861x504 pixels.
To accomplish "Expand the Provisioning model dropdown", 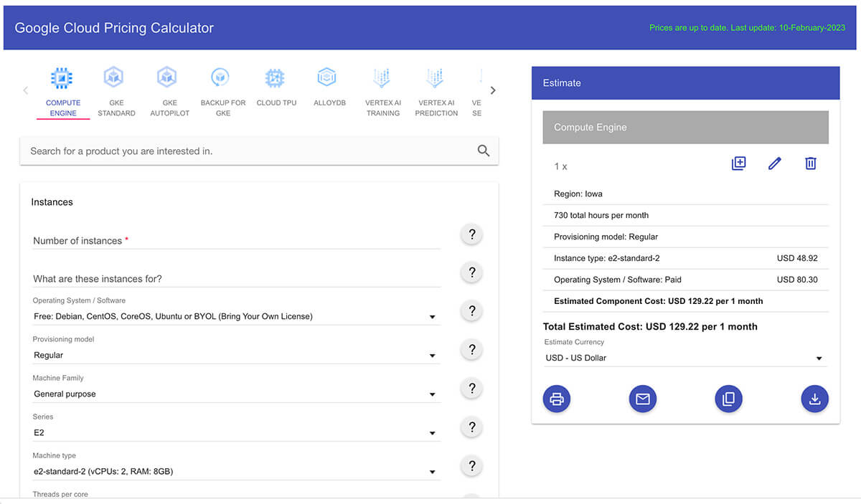I will click(237, 355).
